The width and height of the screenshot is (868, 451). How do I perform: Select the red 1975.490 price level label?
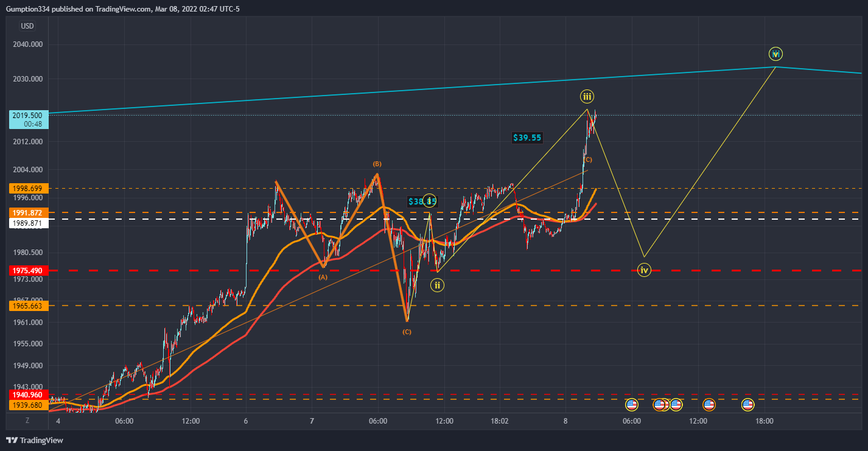click(x=28, y=270)
